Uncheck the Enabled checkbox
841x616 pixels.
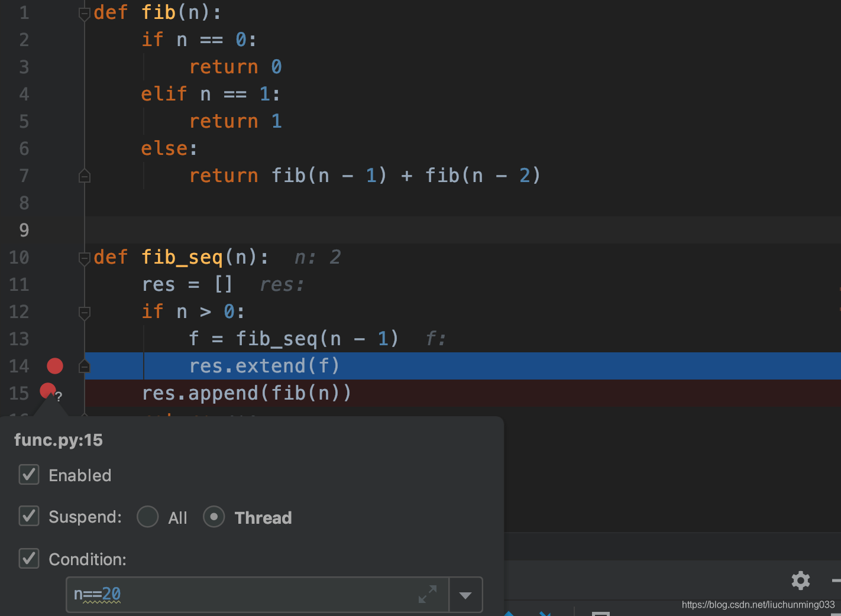(29, 475)
